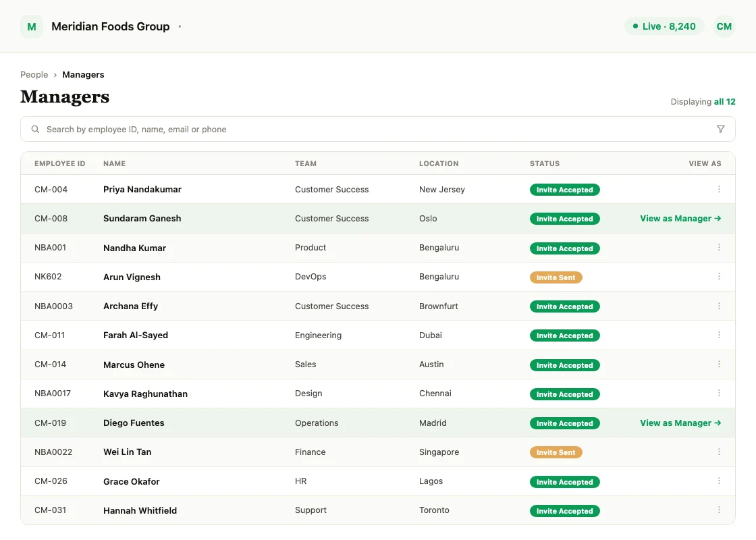Focus the employee search field

pyautogui.click(x=377, y=129)
